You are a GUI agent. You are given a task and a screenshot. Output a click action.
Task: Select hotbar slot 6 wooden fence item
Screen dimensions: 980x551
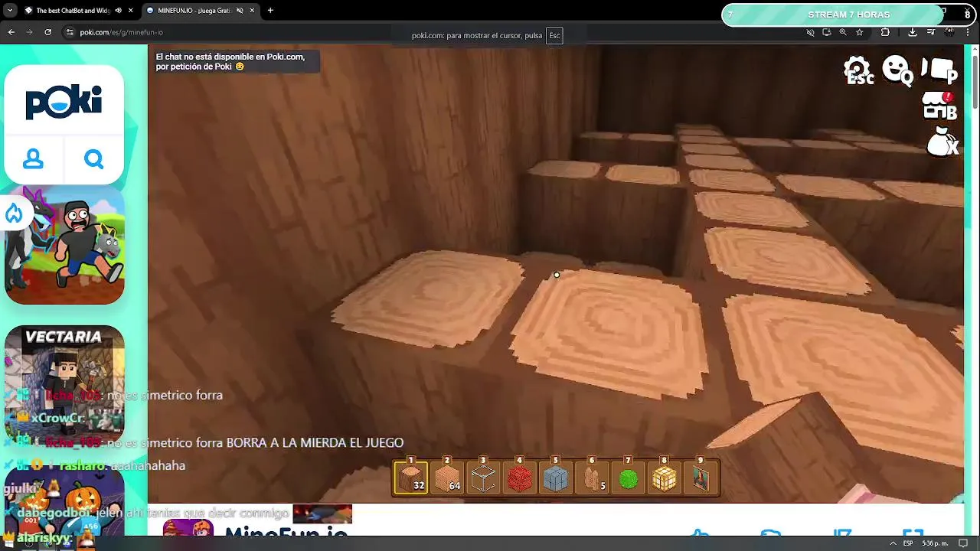592,478
